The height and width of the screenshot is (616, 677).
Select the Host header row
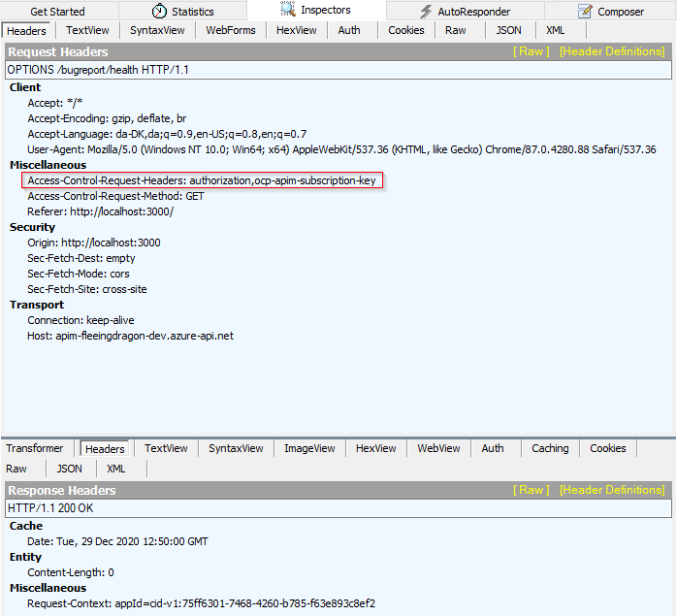pyautogui.click(x=130, y=336)
